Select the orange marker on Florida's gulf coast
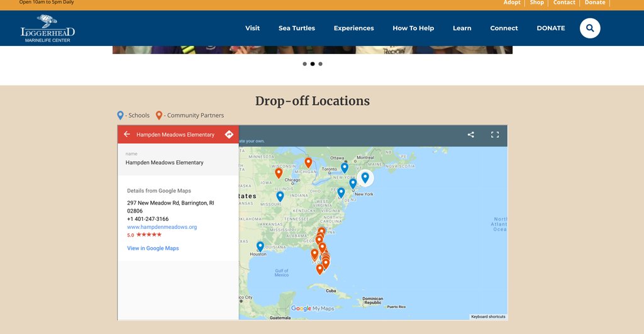This screenshot has width=644, height=334. tap(314, 254)
